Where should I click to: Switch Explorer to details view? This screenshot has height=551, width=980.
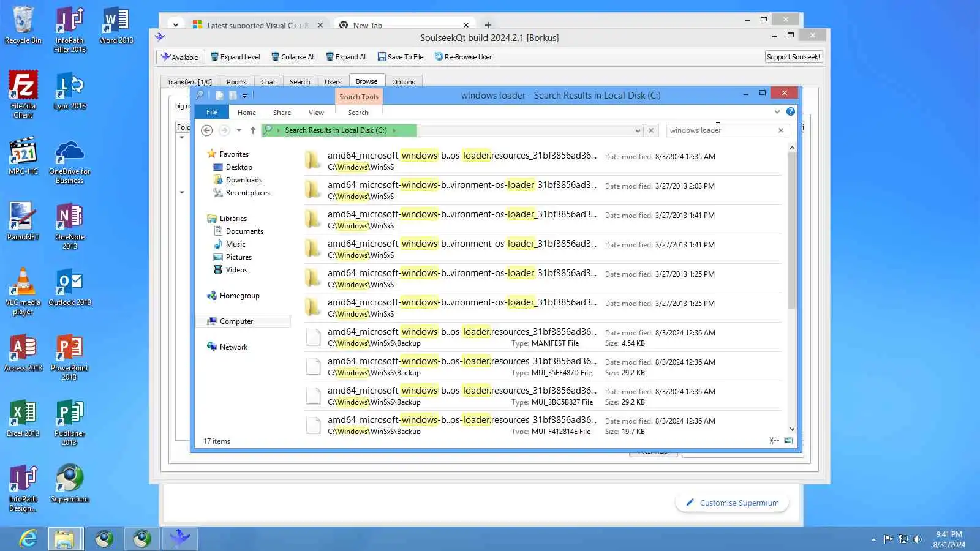click(774, 441)
